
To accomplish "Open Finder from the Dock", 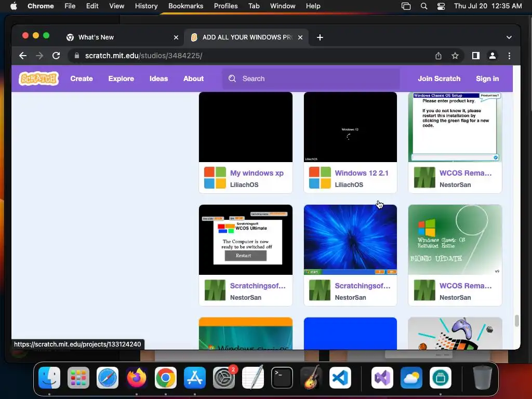I will [49, 378].
